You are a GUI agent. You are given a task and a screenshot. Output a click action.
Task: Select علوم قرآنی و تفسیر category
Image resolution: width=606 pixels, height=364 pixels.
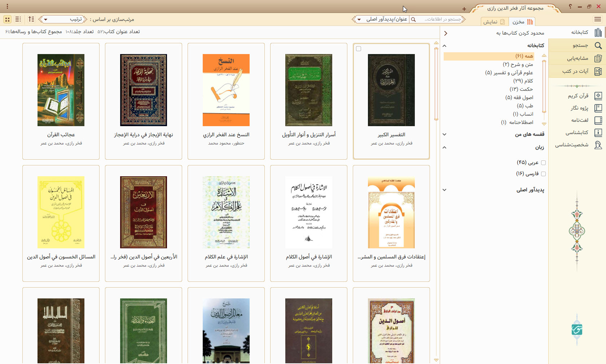pos(509,73)
